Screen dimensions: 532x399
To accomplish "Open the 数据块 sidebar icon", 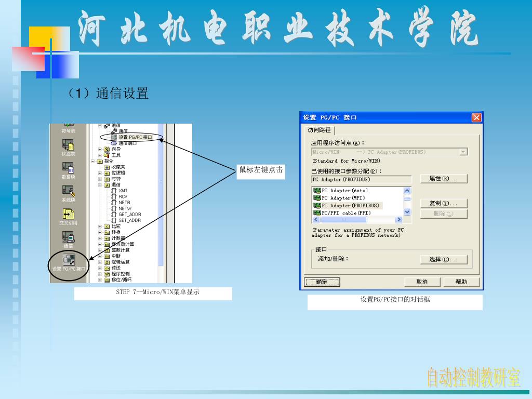I will [68, 170].
